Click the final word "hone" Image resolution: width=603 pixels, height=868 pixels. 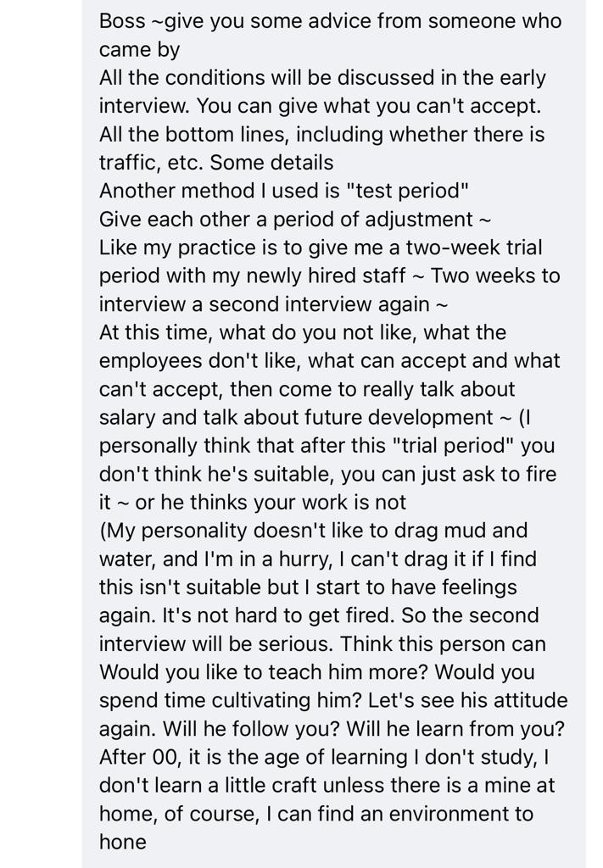(x=123, y=842)
